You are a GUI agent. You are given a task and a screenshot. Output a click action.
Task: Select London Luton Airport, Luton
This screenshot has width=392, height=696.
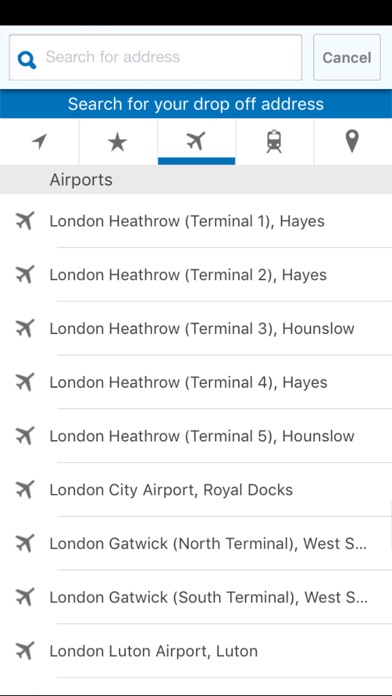[196, 651]
